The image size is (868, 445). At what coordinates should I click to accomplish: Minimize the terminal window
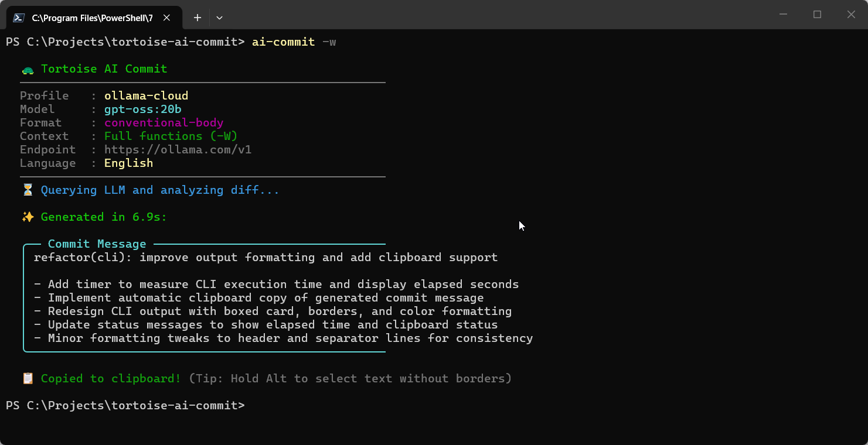coord(784,15)
